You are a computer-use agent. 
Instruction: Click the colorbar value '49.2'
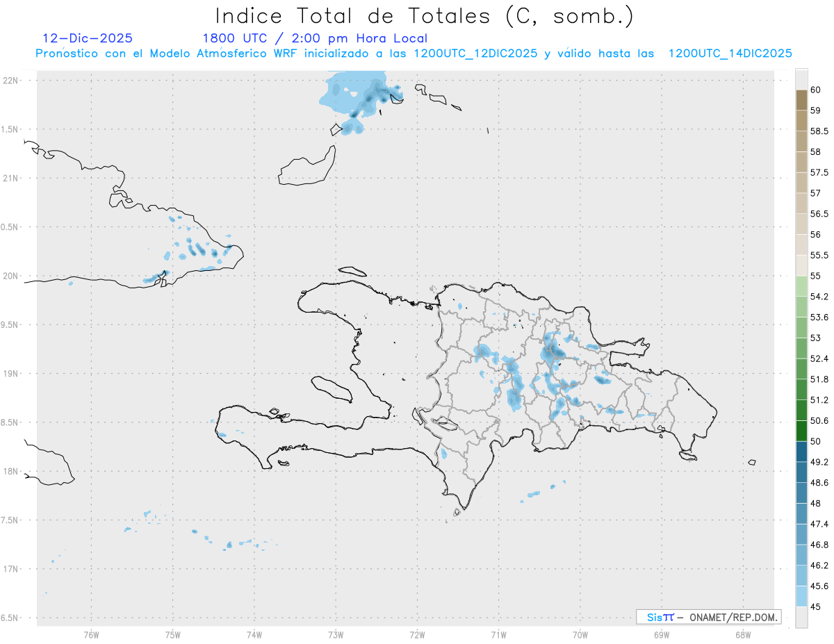point(819,462)
